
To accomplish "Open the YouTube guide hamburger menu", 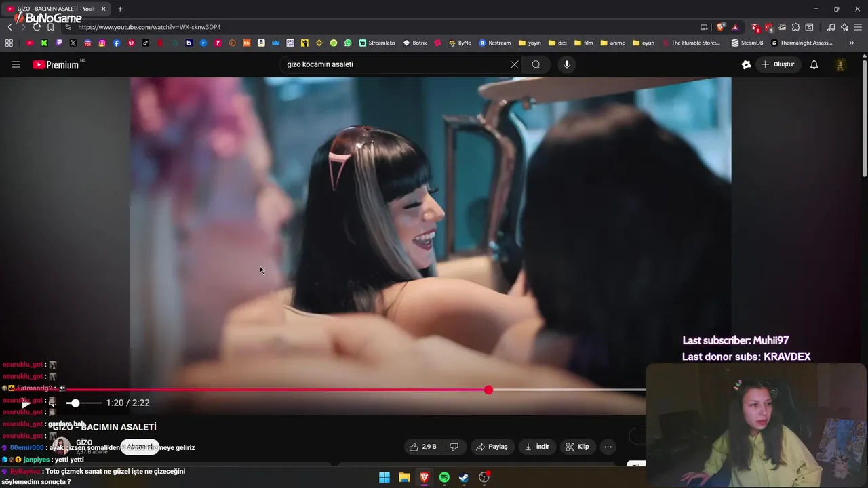I will tap(16, 64).
